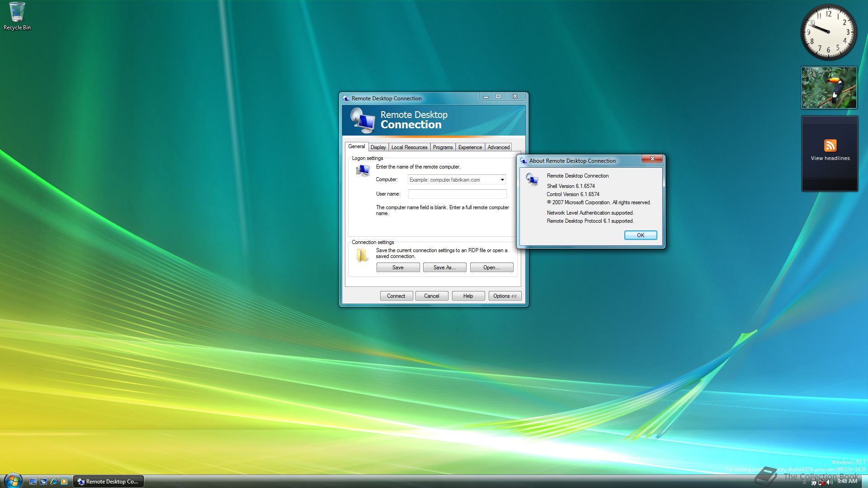868x488 pixels.
Task: Click the User name field
Action: 457,194
